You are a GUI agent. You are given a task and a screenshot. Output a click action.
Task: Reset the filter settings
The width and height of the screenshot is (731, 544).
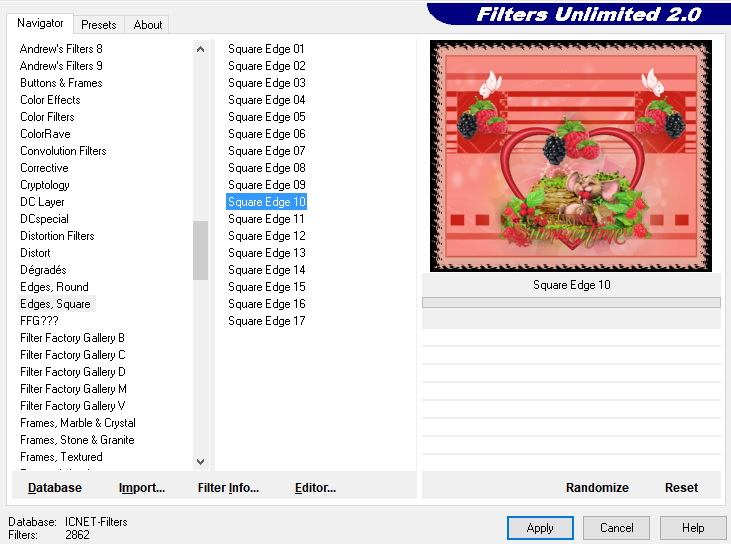point(681,488)
